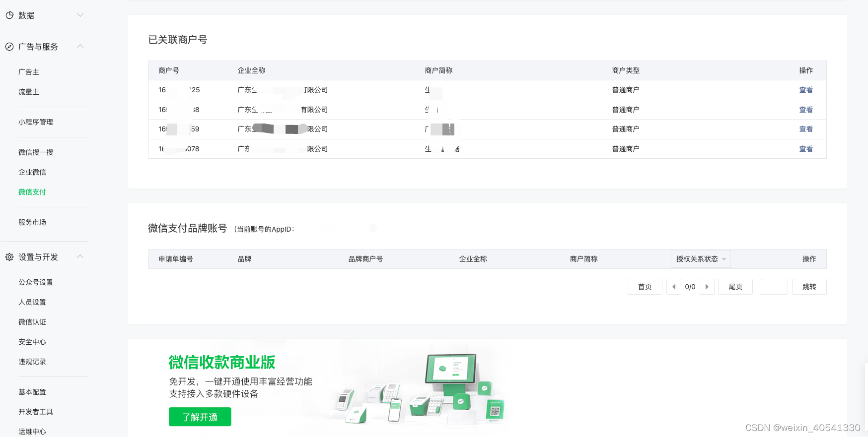Viewport: 868px width, 437px height.
Task: Open 安全中心 in the sidebar
Action: 32,342
